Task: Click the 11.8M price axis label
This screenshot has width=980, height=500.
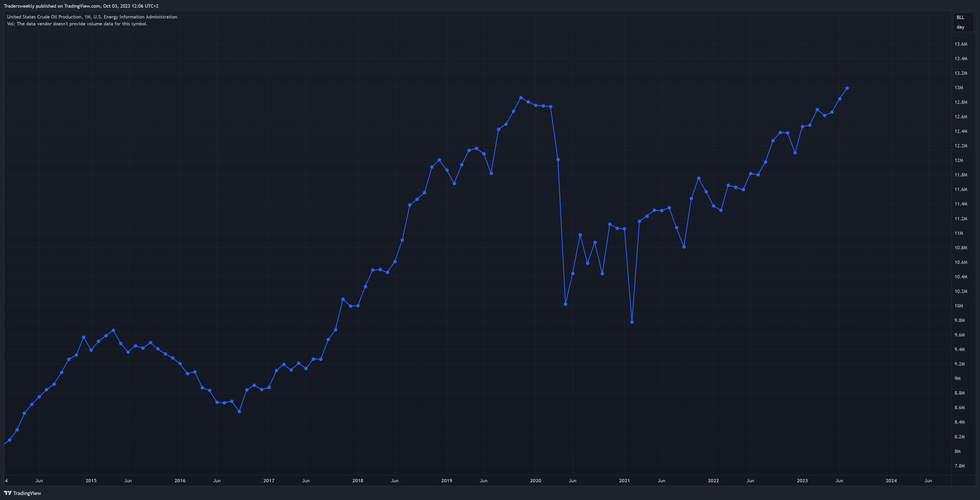Action: (x=960, y=175)
